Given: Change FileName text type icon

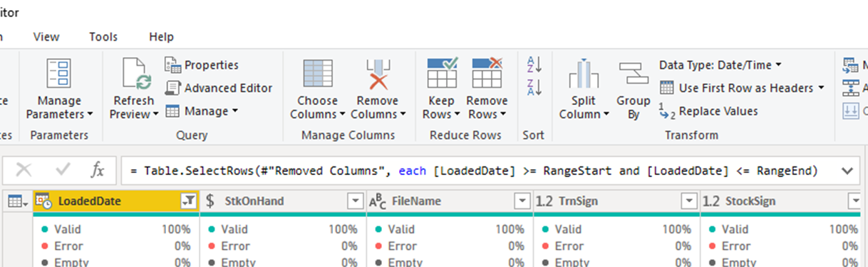Looking at the screenshot, I should (x=378, y=202).
